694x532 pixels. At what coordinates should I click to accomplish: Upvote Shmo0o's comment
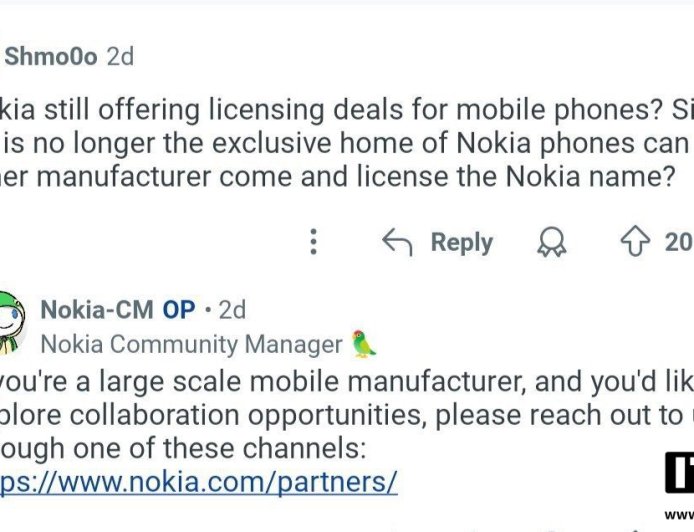click(636, 242)
